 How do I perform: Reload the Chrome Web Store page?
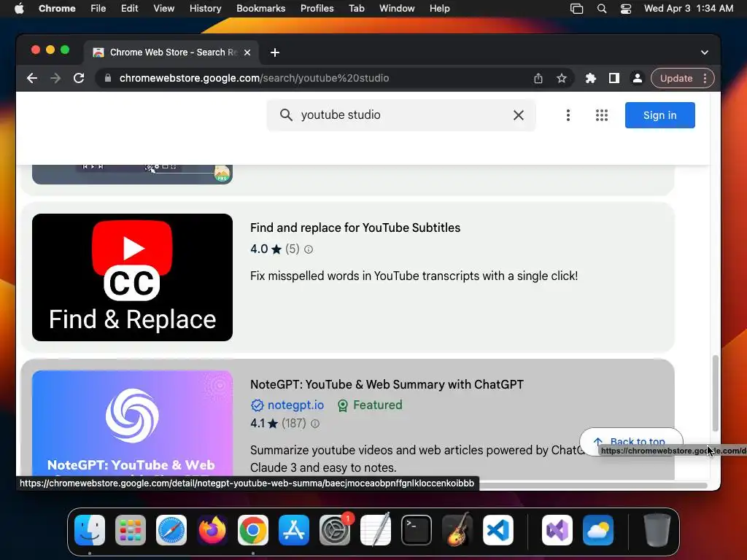click(x=79, y=78)
